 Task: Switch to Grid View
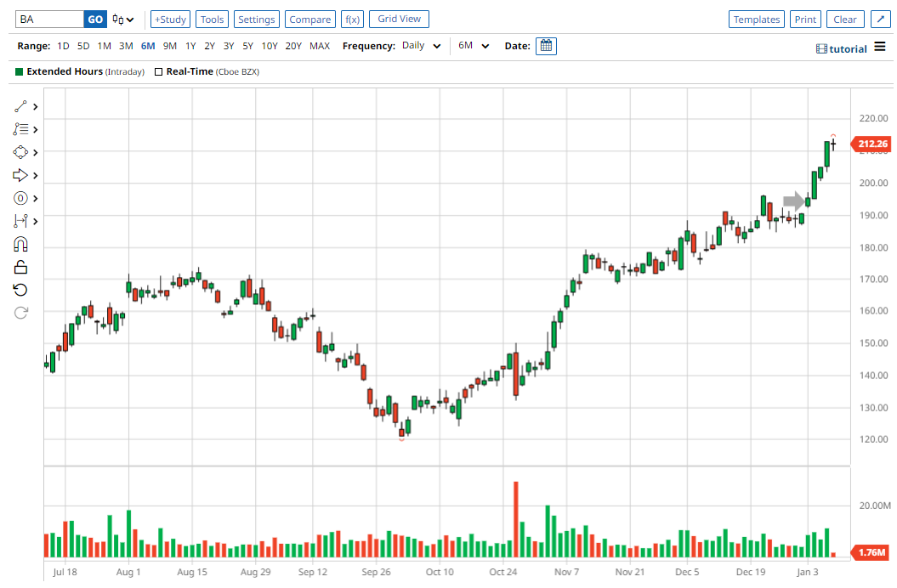(400, 19)
